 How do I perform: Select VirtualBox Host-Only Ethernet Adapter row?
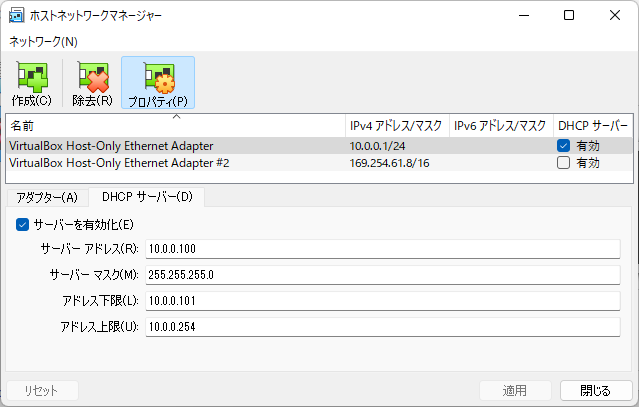point(320,145)
